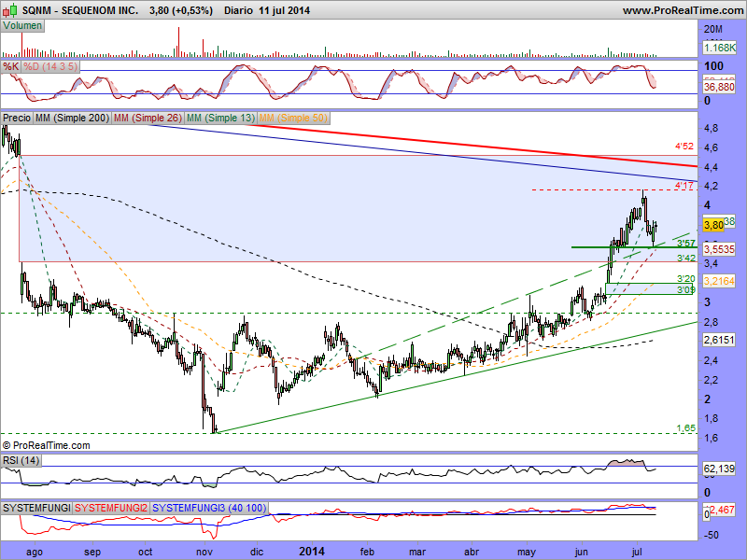The image size is (747, 560).
Task: Click the © ProRealTime.com copyright text
Action: tap(46, 446)
